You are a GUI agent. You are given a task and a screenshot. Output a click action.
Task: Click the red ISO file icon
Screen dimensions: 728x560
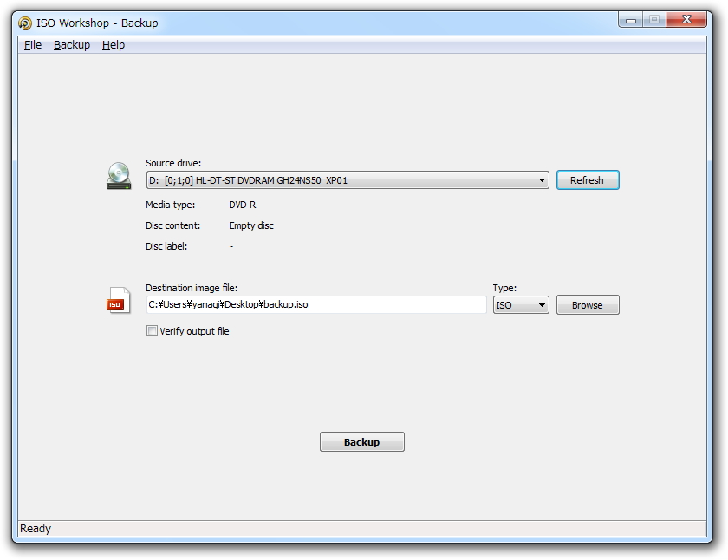click(x=119, y=300)
